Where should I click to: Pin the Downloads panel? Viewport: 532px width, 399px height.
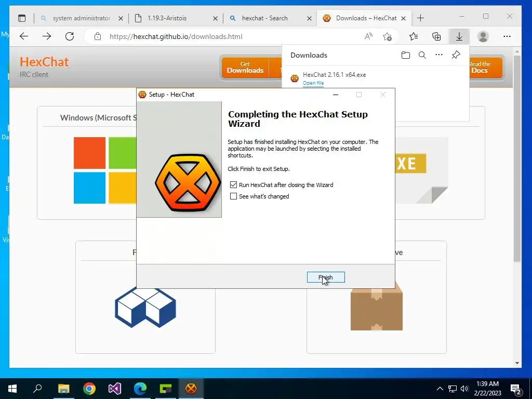click(456, 55)
